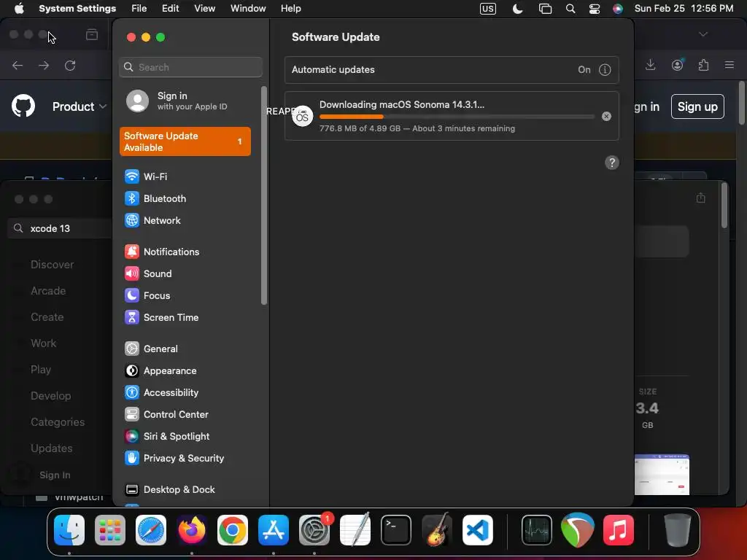Launch Google Chrome from the Dock

tap(233, 530)
